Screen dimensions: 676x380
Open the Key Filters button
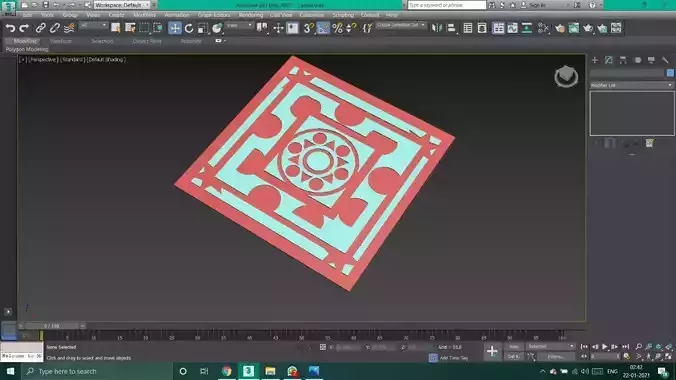[555, 357]
